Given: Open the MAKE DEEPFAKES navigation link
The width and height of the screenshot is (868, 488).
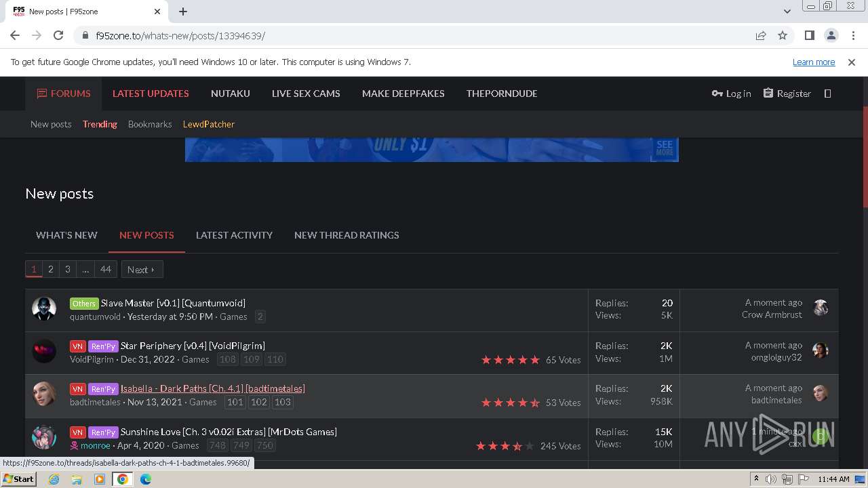Looking at the screenshot, I should [x=403, y=94].
